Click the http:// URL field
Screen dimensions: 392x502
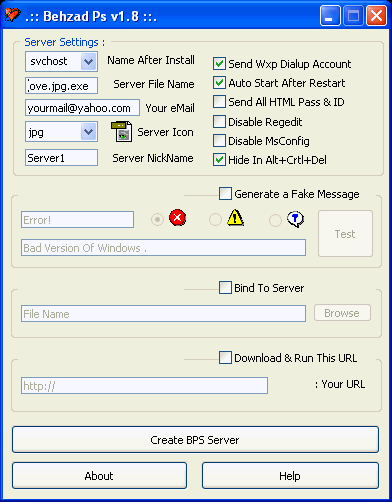point(144,386)
